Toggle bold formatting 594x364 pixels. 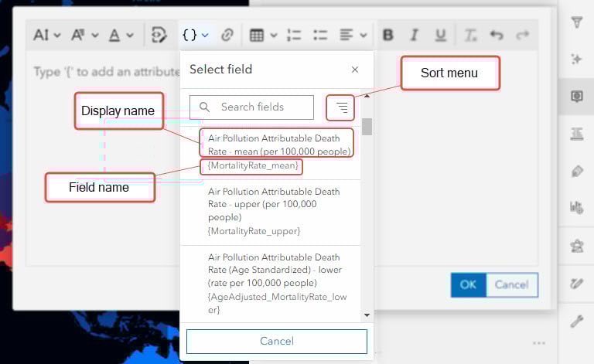point(388,36)
